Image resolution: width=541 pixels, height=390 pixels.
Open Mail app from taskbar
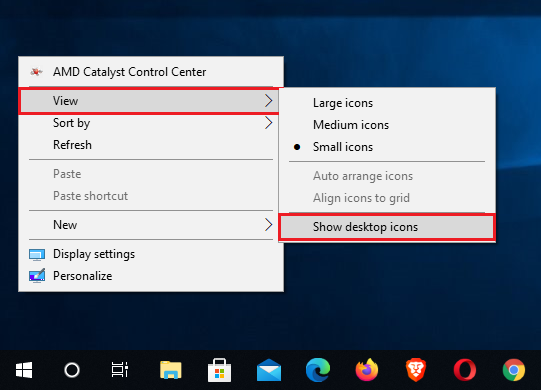pos(269,370)
